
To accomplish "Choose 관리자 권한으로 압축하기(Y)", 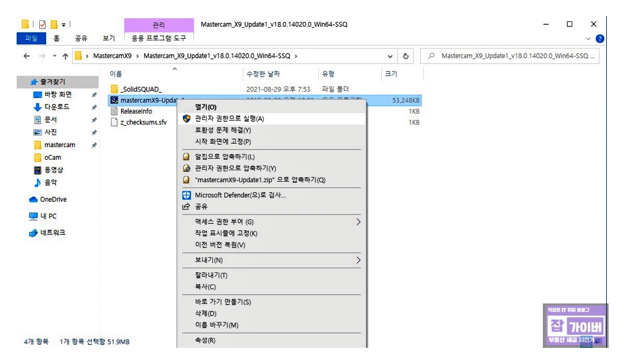I will pyautogui.click(x=271, y=168).
